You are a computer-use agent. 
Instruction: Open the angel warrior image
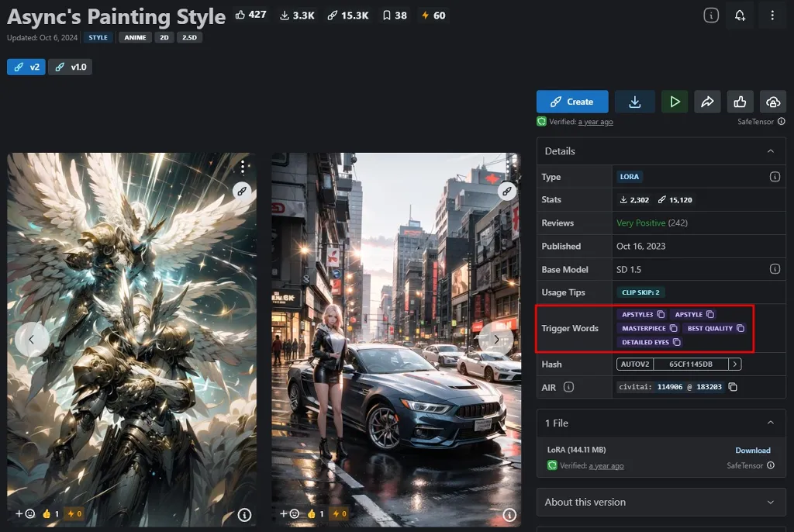[132, 340]
